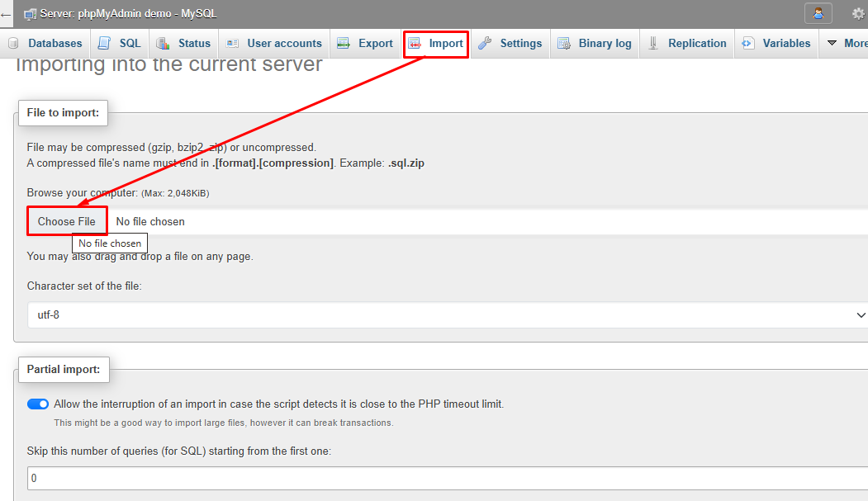The width and height of the screenshot is (868, 501).
Task: Click the SQL tab icon
Action: pos(104,43)
